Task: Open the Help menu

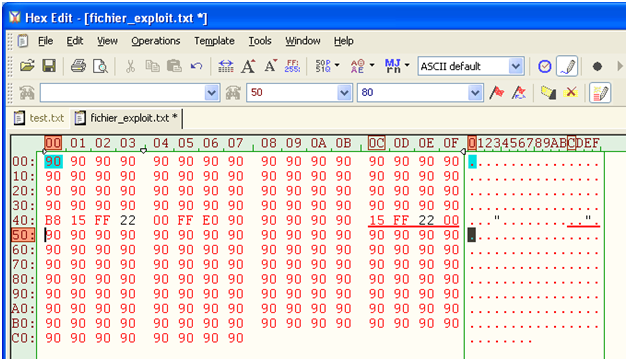Action: (x=344, y=41)
